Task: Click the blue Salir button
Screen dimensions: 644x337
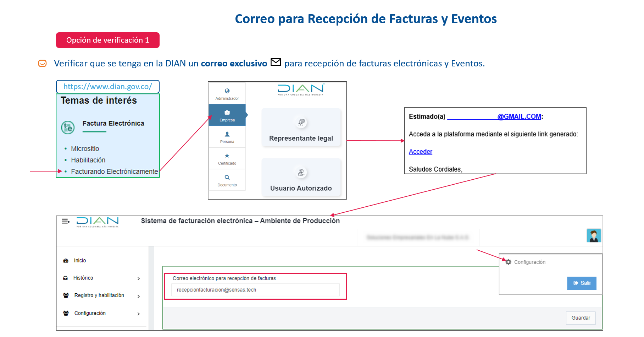Action: (x=582, y=283)
